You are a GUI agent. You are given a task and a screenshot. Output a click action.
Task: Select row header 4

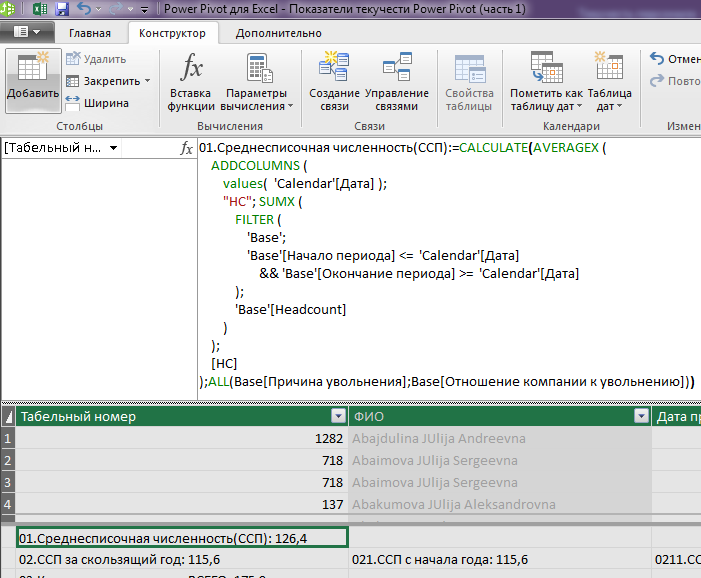[8, 504]
